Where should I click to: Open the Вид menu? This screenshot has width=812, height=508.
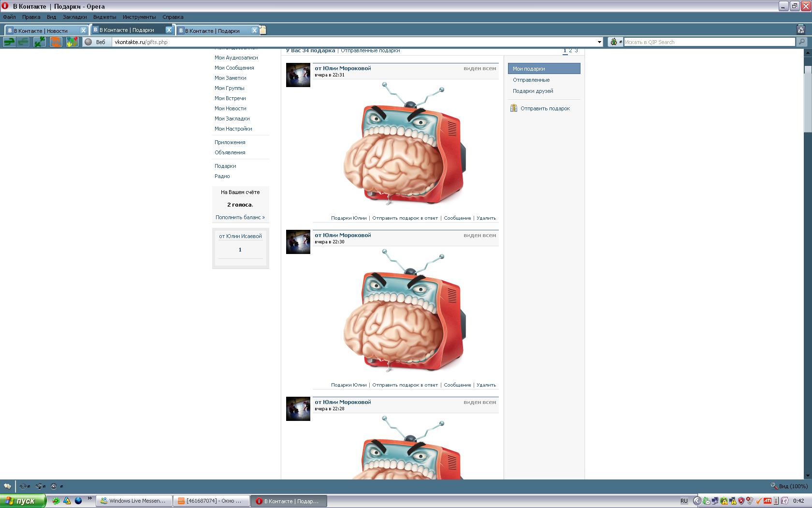(x=51, y=17)
